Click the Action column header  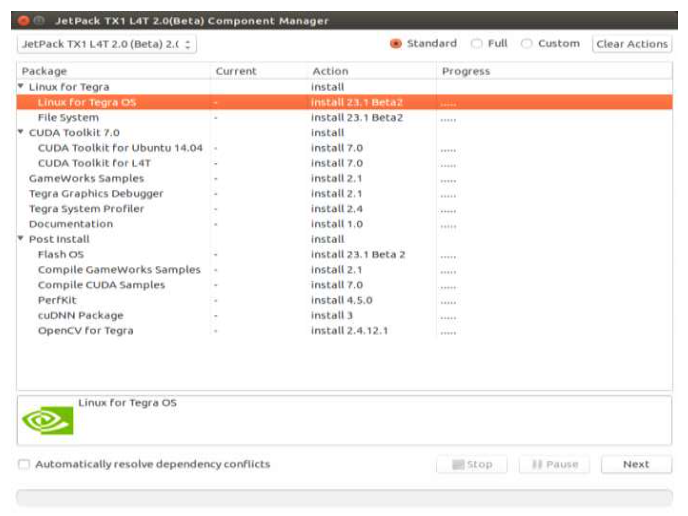[372, 71]
